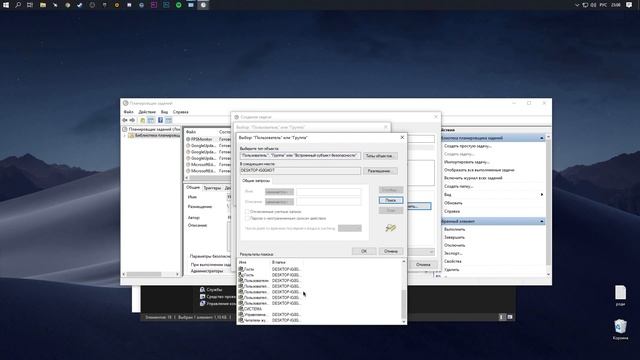Expand the Вид submenu arrow in actions
The image size is (640, 360).
click(x=542, y=195)
